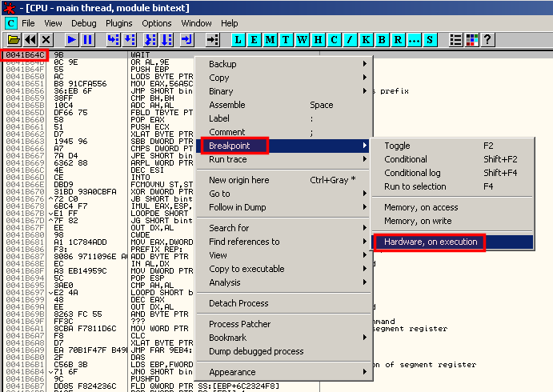Open the Help question mark icon

tap(487, 39)
